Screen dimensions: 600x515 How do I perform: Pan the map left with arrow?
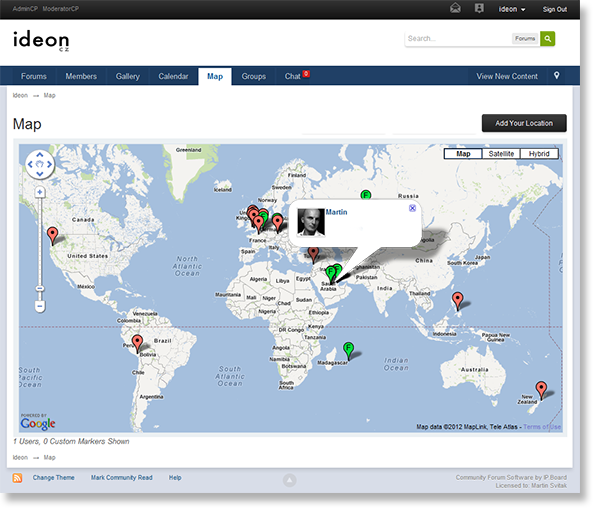tap(30, 165)
